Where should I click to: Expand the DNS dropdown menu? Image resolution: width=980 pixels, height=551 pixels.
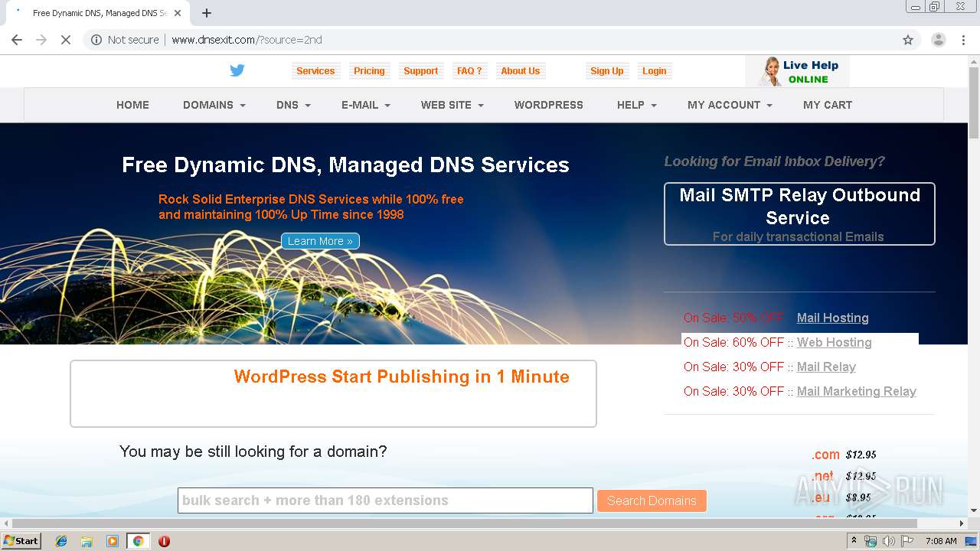tap(293, 105)
